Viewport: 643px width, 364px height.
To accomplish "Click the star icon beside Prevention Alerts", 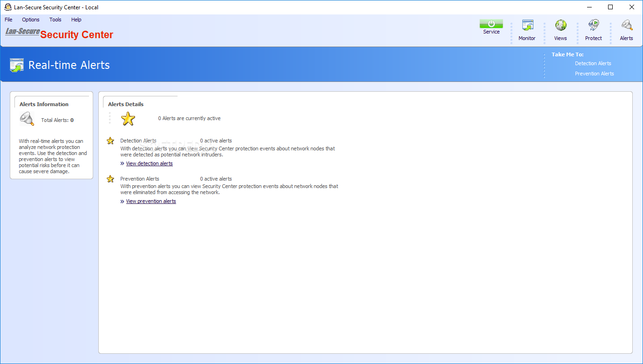I will [x=110, y=179].
